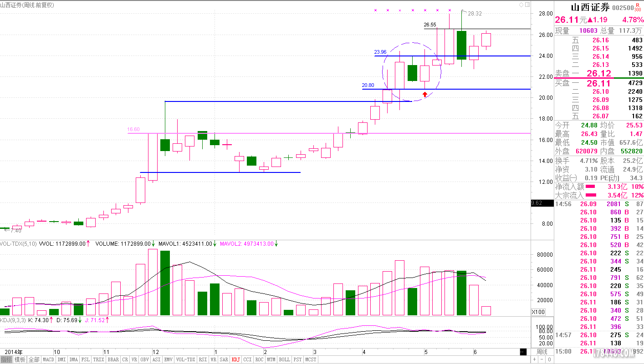This screenshot has height=364, width=644.
Task: Click the square icon above the price scale
Action: coord(527,5)
